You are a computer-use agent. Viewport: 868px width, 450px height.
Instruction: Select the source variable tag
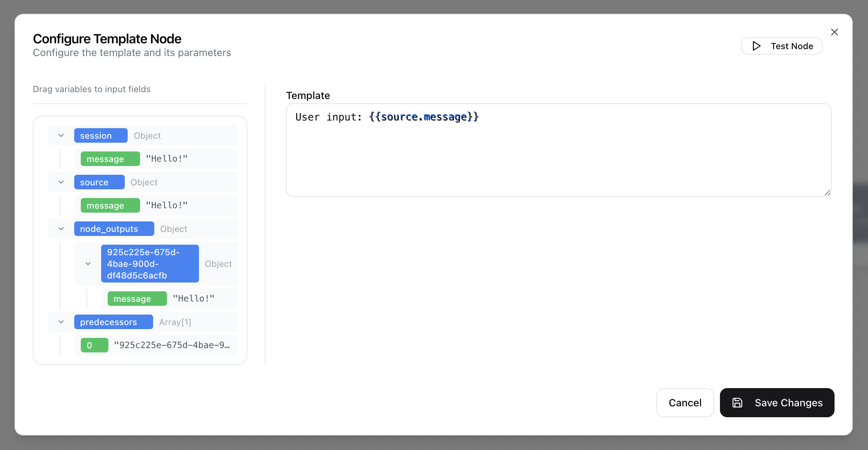(99, 182)
